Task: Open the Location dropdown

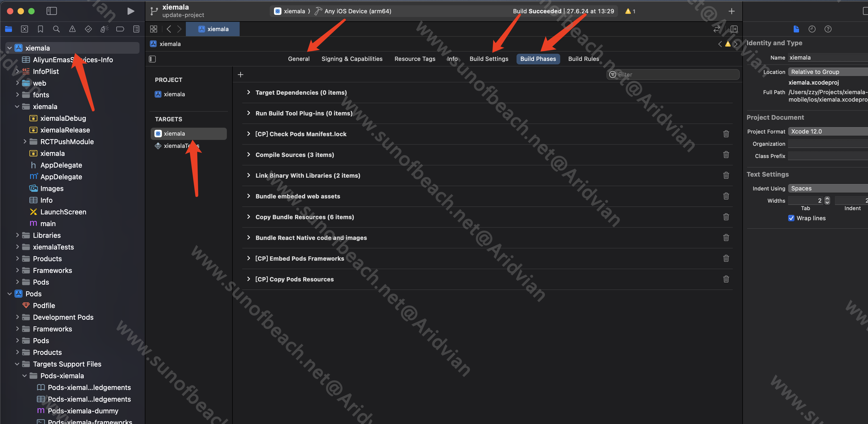Action: [x=828, y=72]
